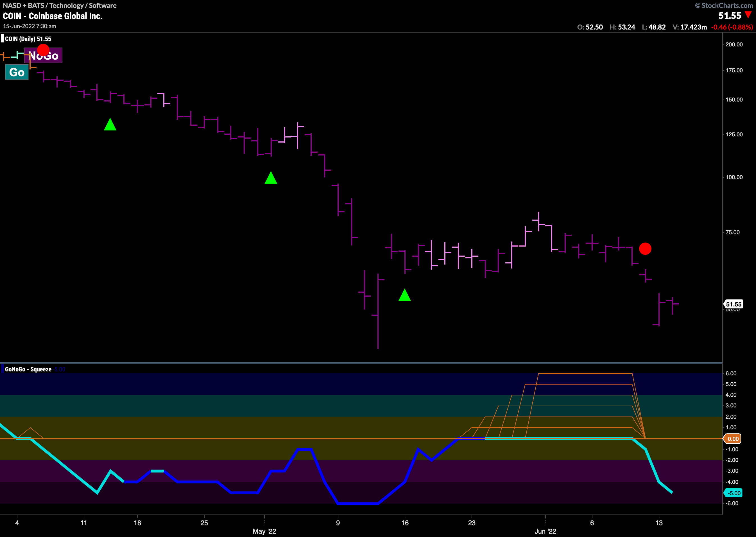Click the May '22 date axis label
Viewport: 756px width, 537px height.
(264, 531)
